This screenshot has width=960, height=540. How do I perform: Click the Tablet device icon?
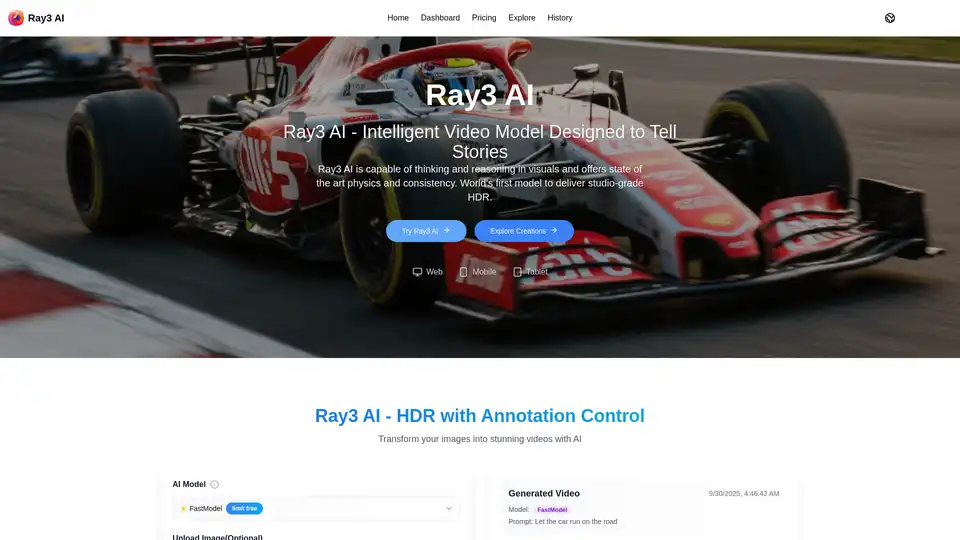(x=517, y=272)
